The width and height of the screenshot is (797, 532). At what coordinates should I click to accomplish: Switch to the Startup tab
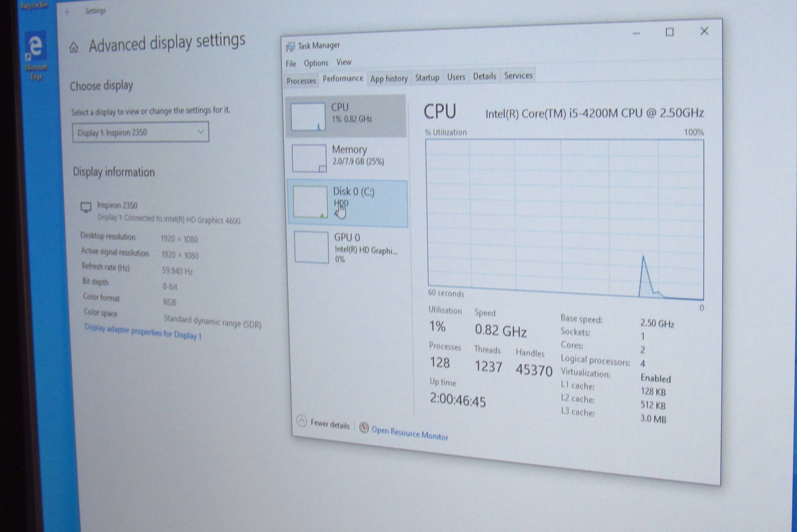427,77
